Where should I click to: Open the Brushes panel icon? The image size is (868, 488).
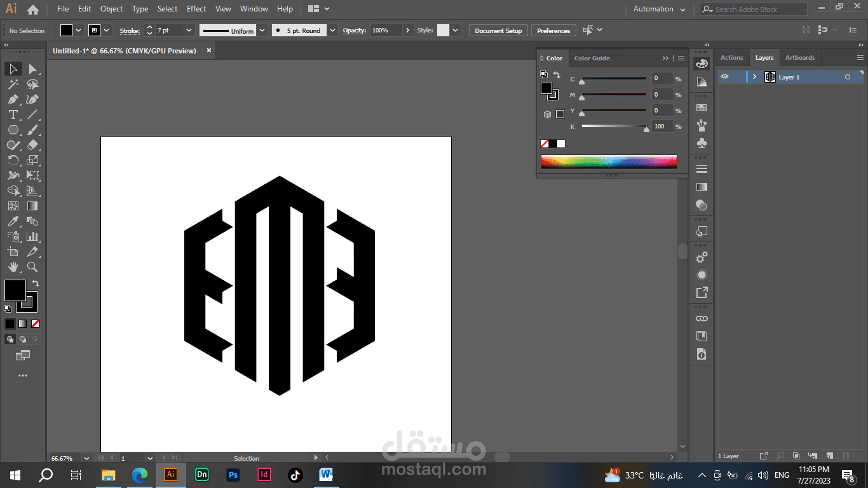pos(702,125)
